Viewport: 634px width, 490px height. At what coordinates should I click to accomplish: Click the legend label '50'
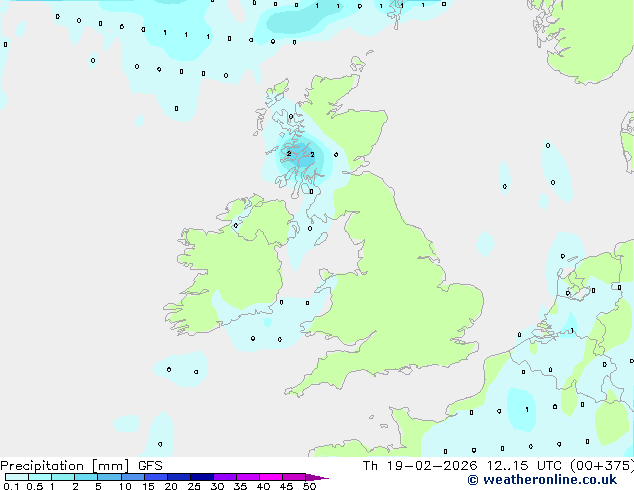310,486
